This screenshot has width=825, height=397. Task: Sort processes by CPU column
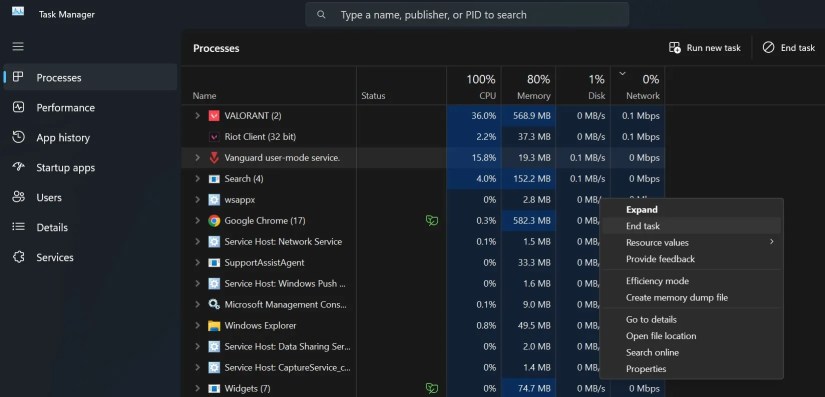pyautogui.click(x=474, y=86)
